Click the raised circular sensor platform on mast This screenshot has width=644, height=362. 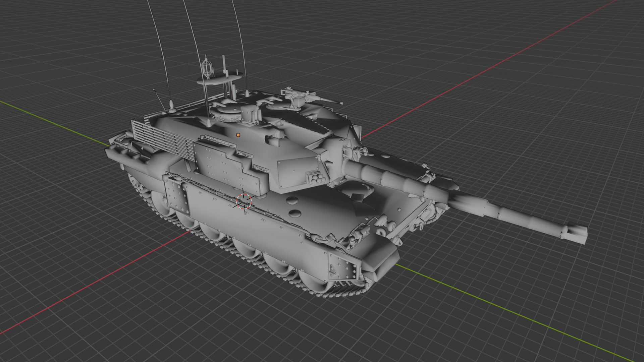pos(219,79)
